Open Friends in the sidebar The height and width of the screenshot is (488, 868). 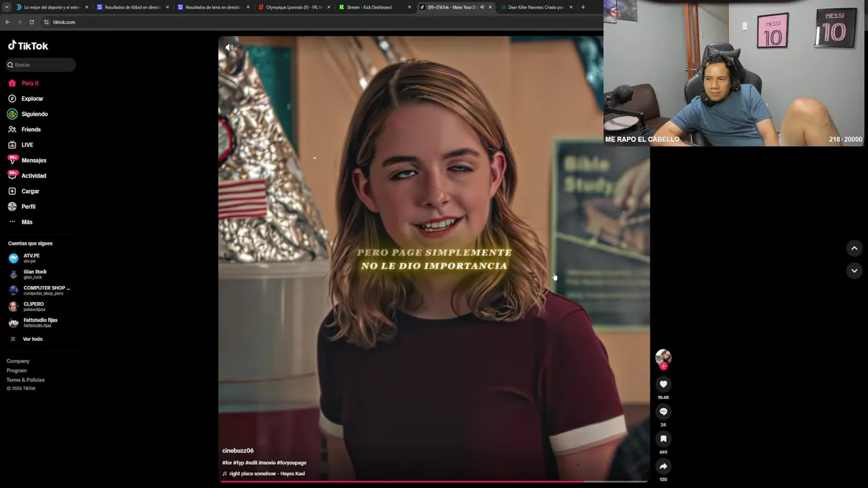(x=31, y=129)
